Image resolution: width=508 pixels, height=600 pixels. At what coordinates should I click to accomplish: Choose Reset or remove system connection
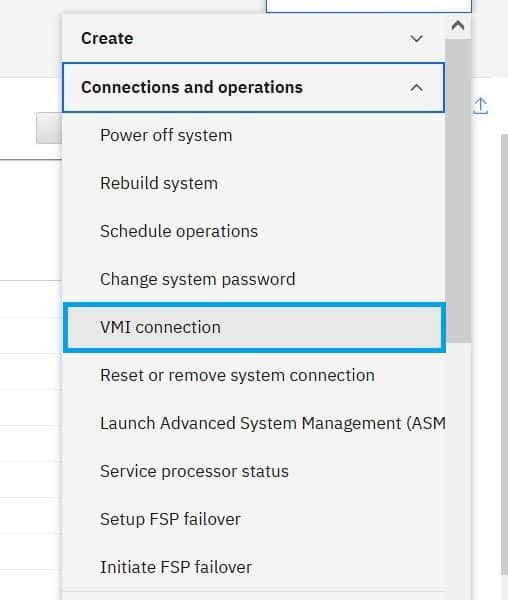pos(254,375)
